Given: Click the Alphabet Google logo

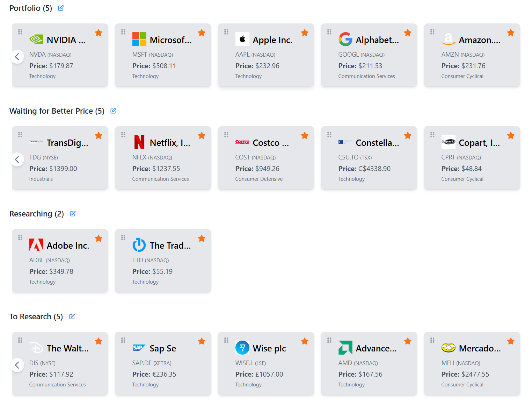Looking at the screenshot, I should tap(345, 39).
